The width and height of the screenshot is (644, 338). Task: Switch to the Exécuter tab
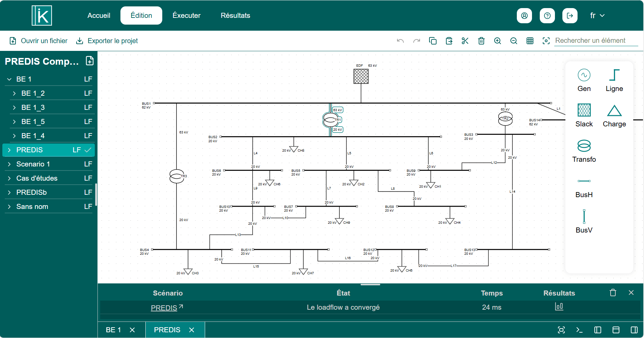[x=187, y=16]
